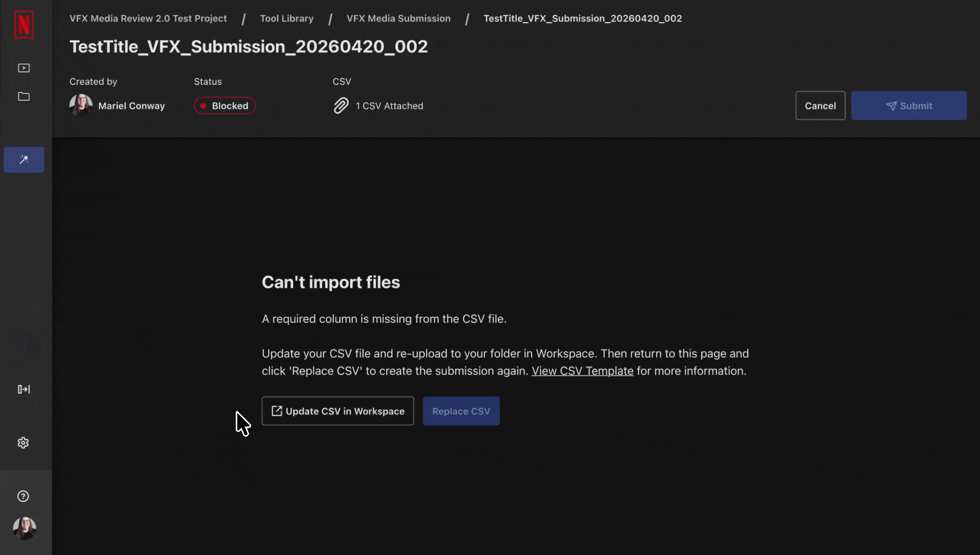
Task: Click Update CSV in Workspace button
Action: pyautogui.click(x=338, y=411)
